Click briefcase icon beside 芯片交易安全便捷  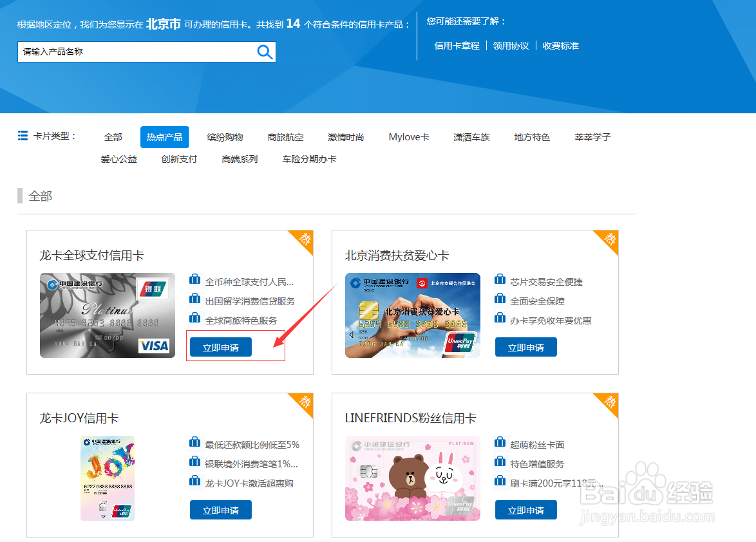(x=500, y=279)
